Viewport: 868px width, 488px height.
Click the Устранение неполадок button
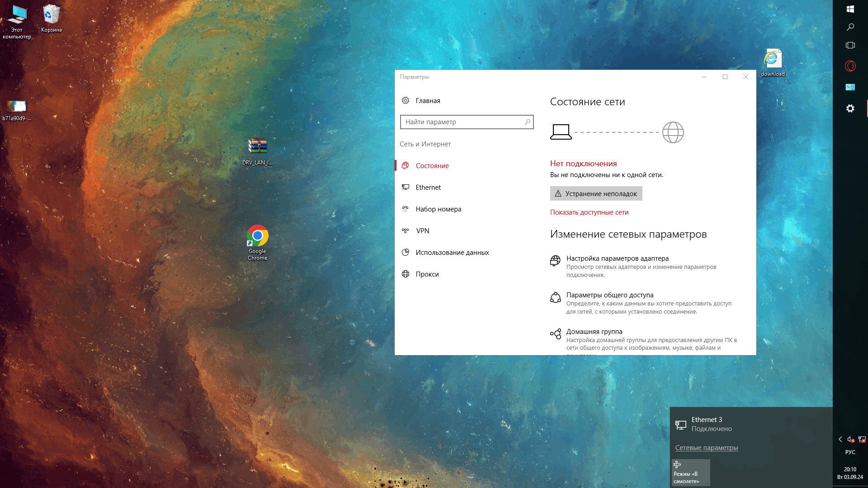click(596, 194)
